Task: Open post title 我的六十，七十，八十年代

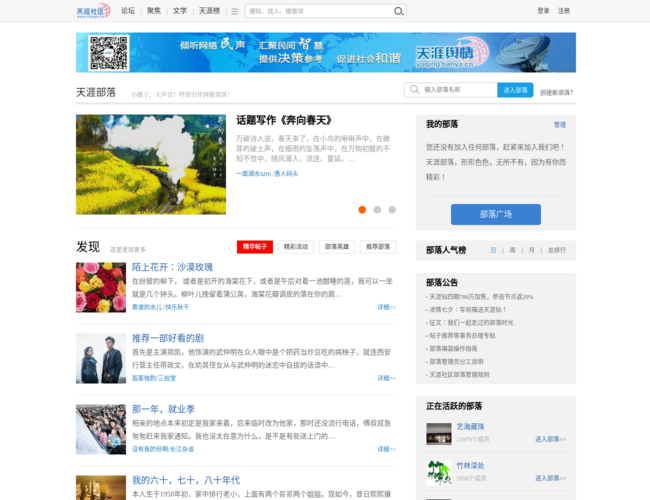Action: pyautogui.click(x=186, y=480)
